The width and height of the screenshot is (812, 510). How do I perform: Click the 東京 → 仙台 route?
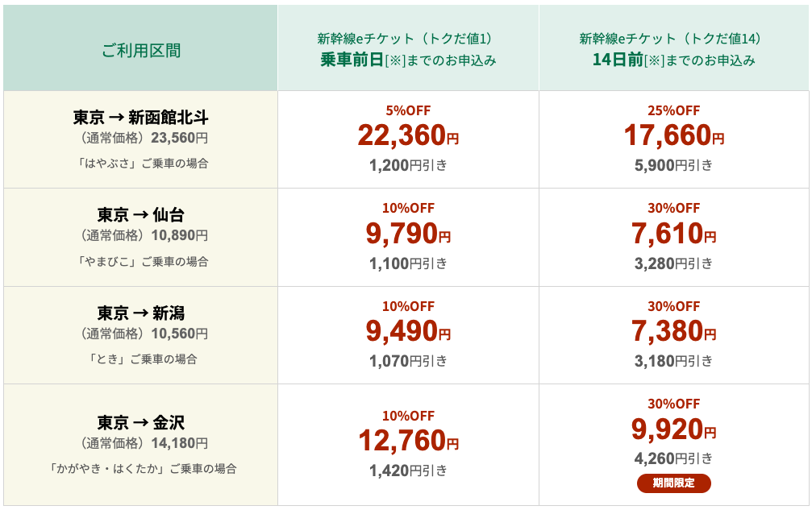click(x=141, y=215)
